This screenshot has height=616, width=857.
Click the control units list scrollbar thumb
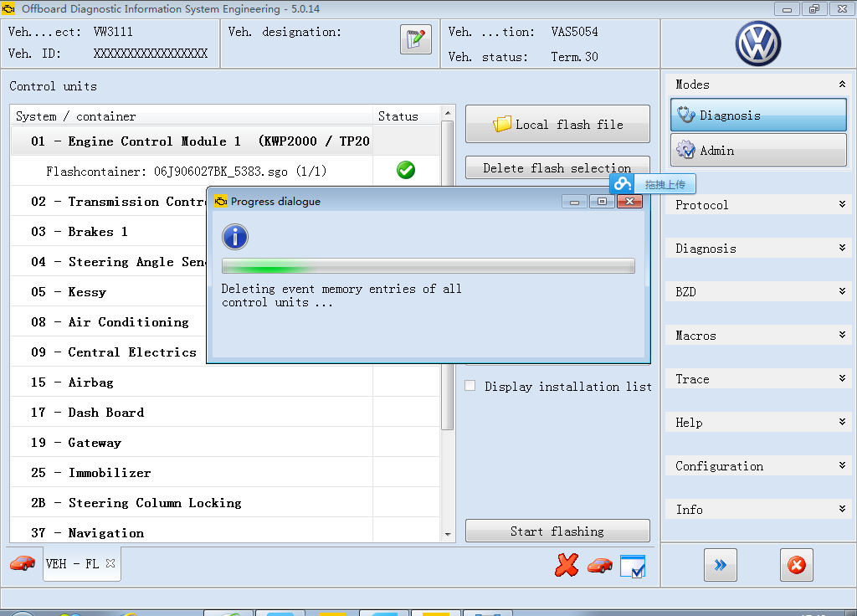point(447,276)
